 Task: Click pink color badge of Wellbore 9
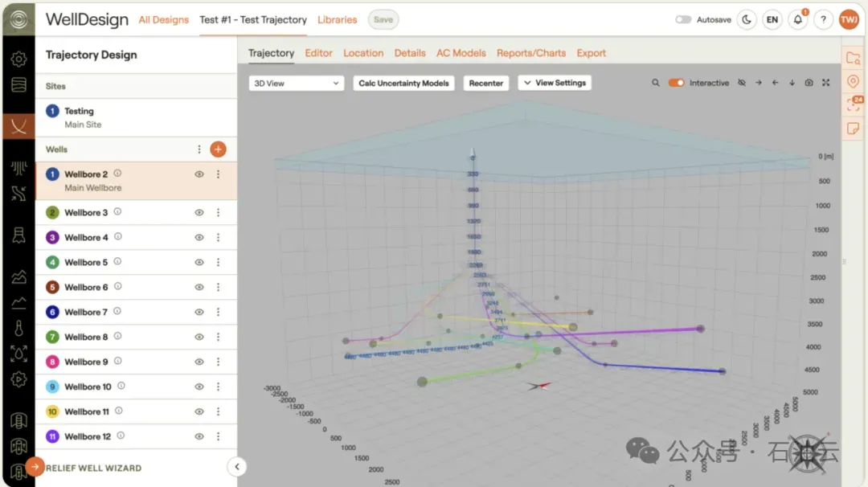coord(52,362)
